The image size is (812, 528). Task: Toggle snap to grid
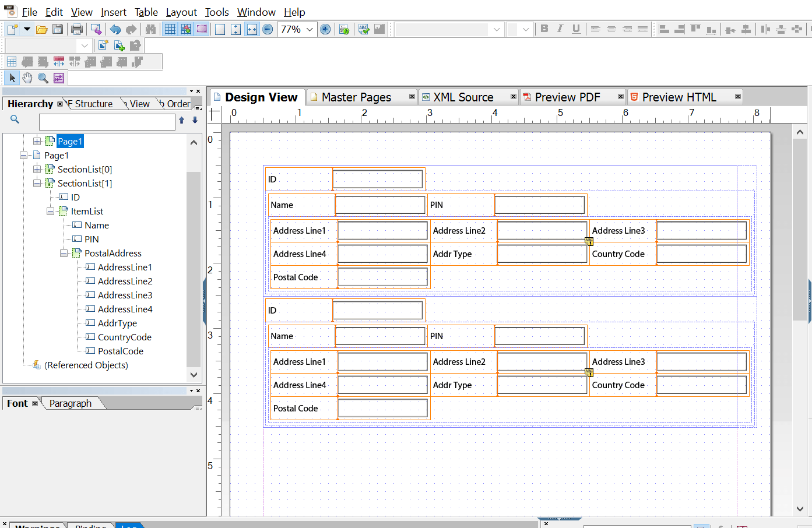[185, 29]
